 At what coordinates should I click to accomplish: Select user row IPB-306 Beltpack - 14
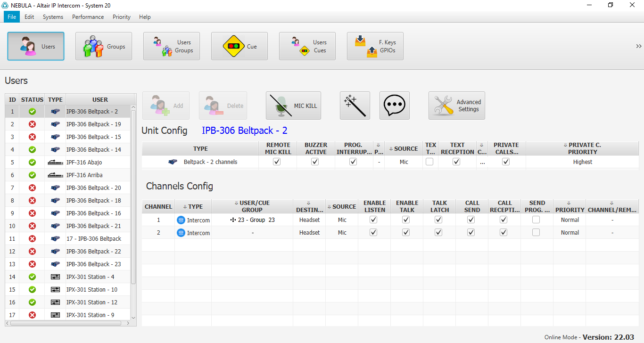coord(67,150)
